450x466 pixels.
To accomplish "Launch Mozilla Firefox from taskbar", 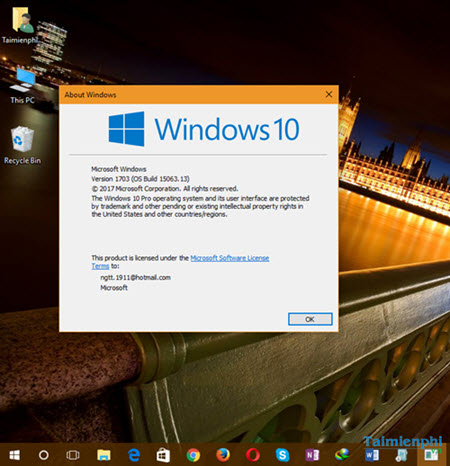I will 223,455.
